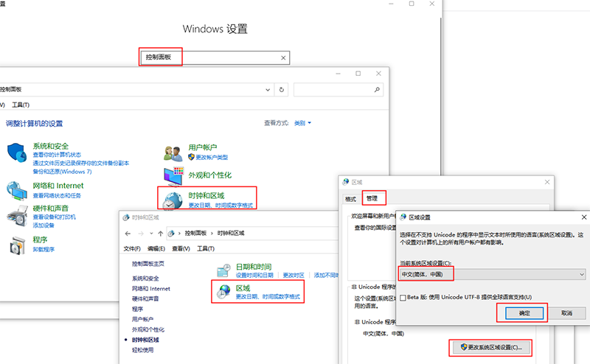Switch to 管理 tab in 区域 dialog
Screen dimensions: 590x364
(x=372, y=198)
